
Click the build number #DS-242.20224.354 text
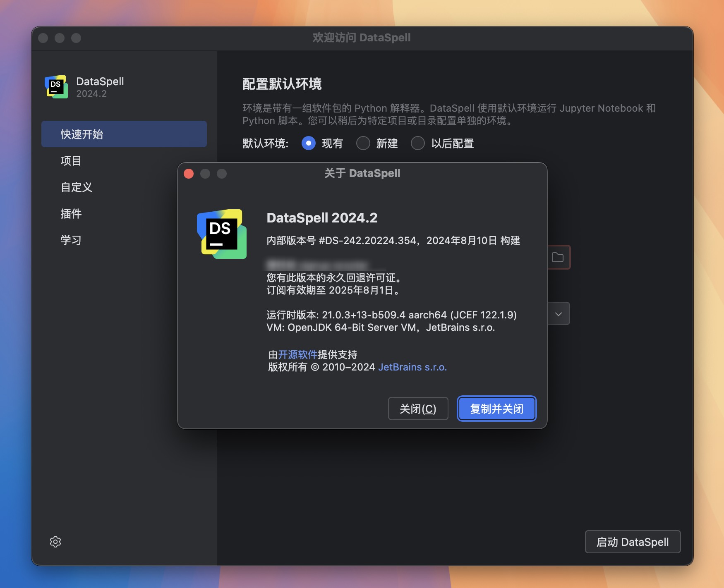[x=367, y=241]
